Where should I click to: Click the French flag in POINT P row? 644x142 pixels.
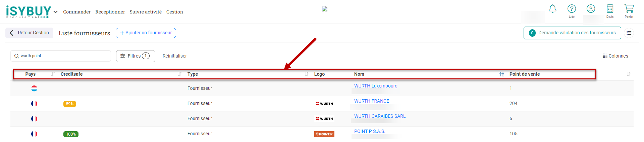pos(34,134)
